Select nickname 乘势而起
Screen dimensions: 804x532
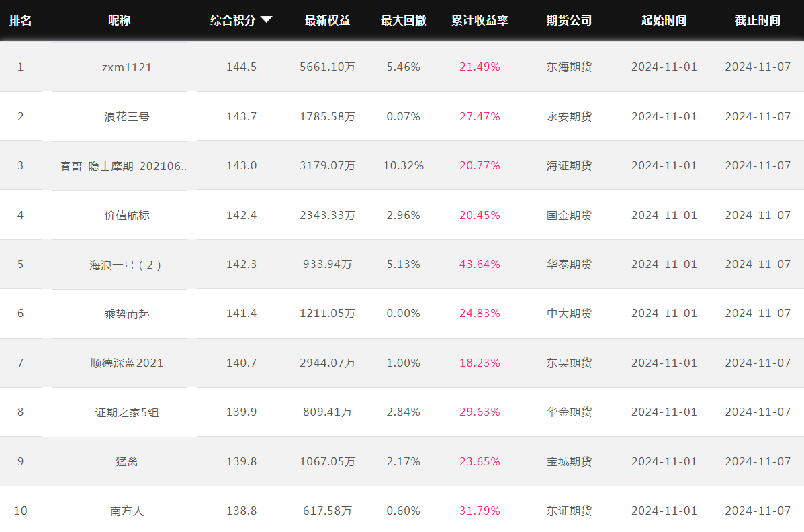[127, 314]
